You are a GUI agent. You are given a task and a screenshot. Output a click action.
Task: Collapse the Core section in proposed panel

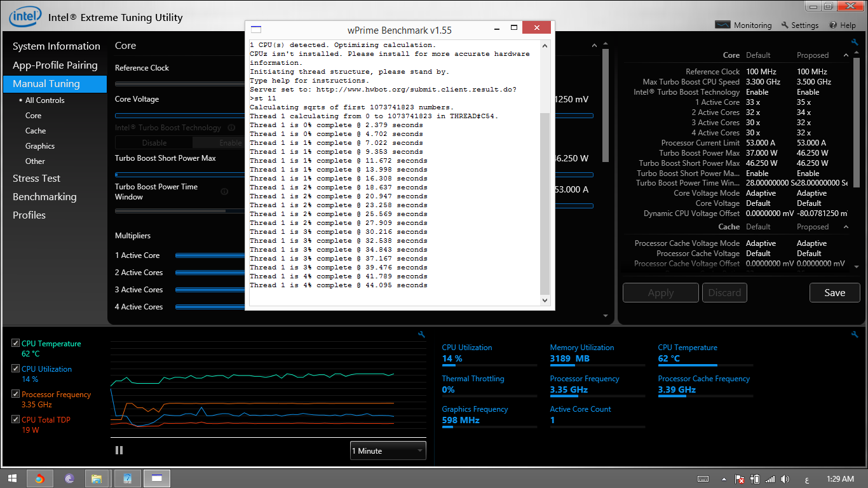point(846,55)
